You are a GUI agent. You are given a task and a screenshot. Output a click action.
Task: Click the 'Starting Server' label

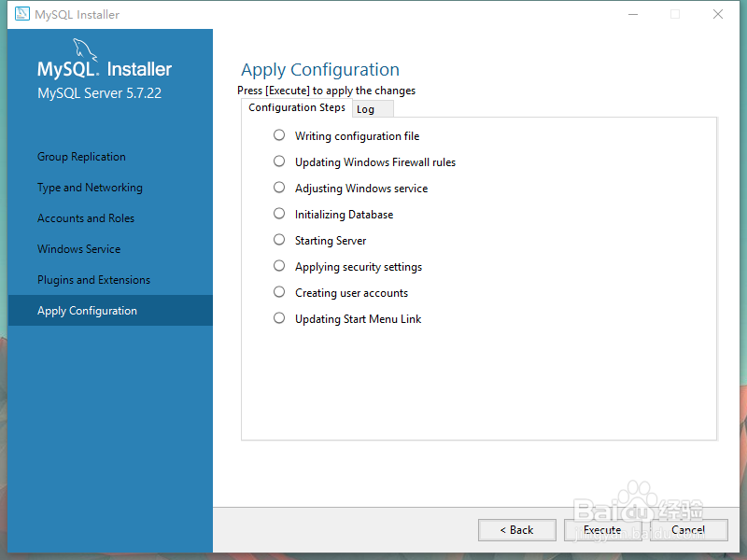pos(331,241)
